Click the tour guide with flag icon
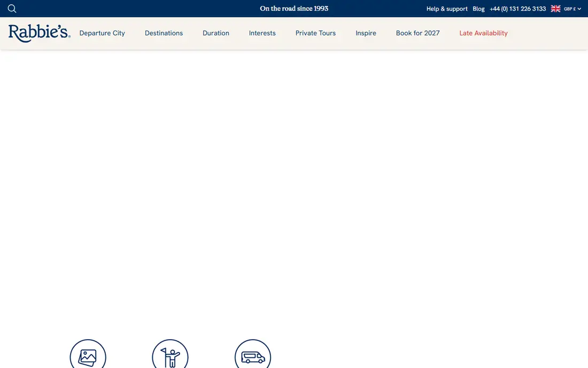 (x=170, y=354)
